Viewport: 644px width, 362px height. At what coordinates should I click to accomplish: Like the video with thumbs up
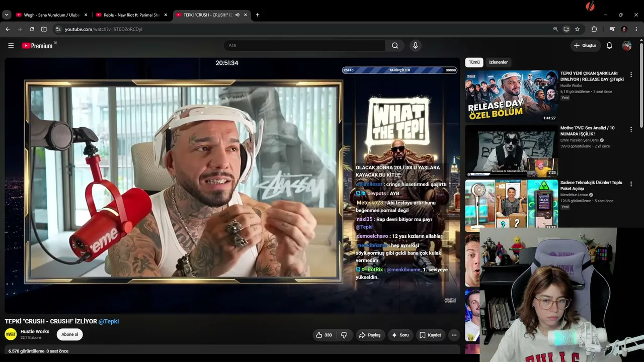click(324, 335)
